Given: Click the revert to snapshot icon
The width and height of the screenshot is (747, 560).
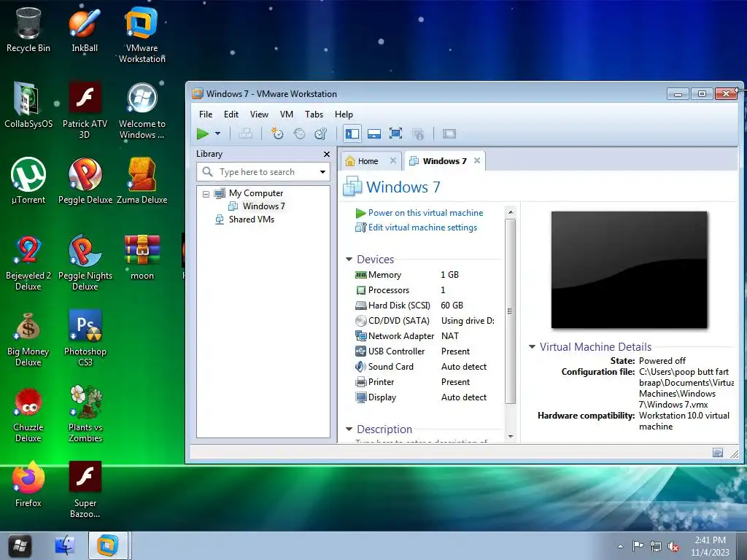Looking at the screenshot, I should click(299, 134).
